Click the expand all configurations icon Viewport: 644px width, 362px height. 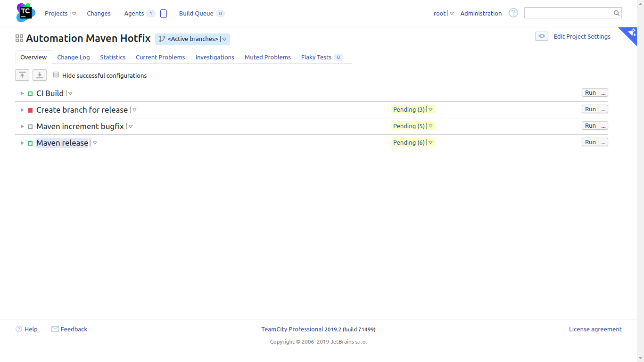pos(40,75)
